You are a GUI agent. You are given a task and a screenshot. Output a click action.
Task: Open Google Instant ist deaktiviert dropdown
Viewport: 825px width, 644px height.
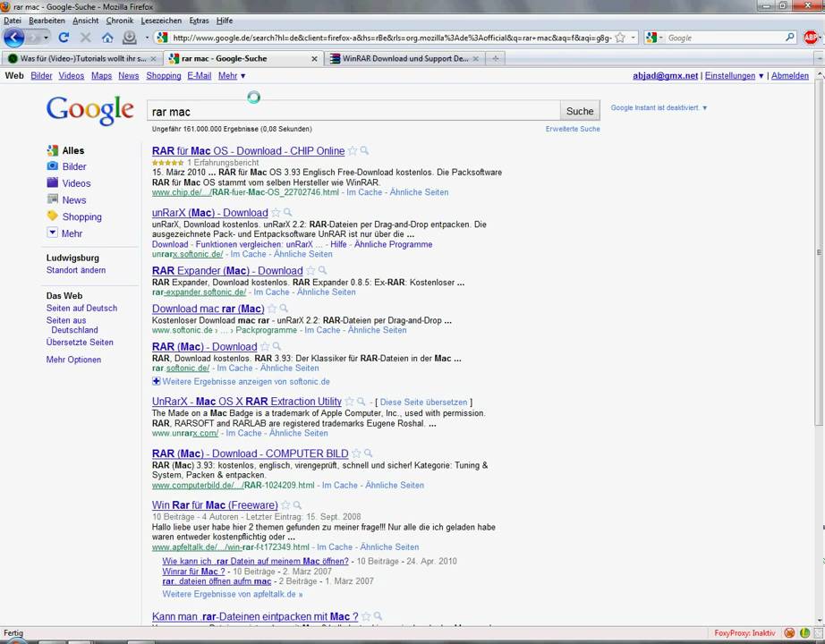(x=659, y=108)
